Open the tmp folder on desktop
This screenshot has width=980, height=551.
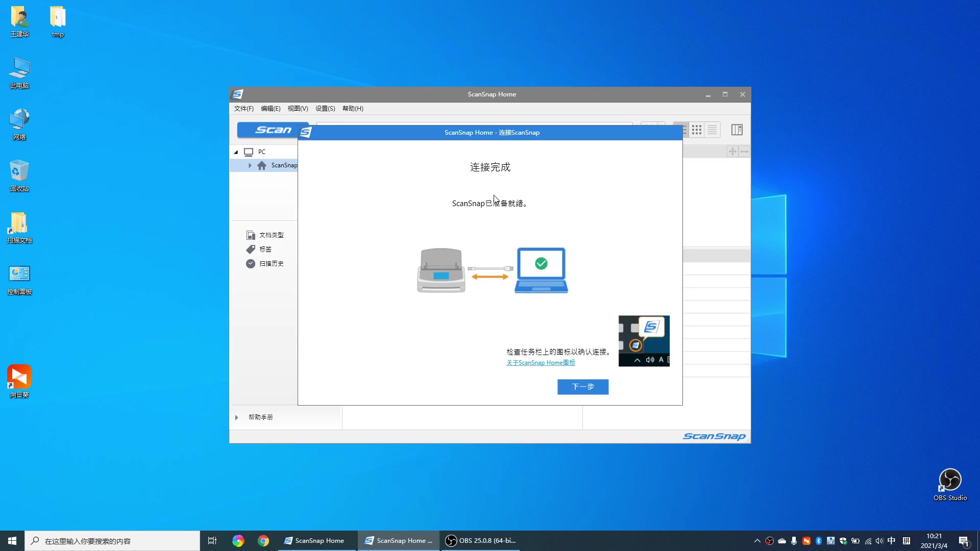(x=58, y=22)
